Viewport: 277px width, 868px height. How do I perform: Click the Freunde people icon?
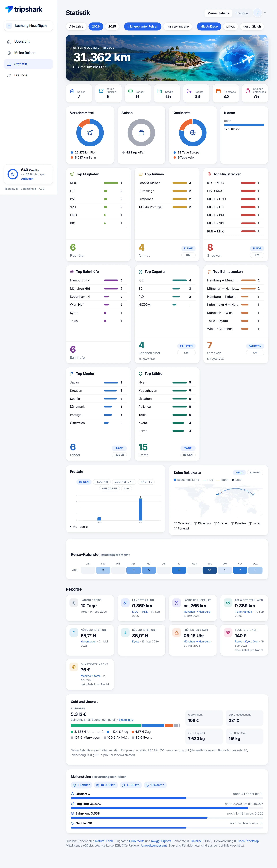point(9,75)
